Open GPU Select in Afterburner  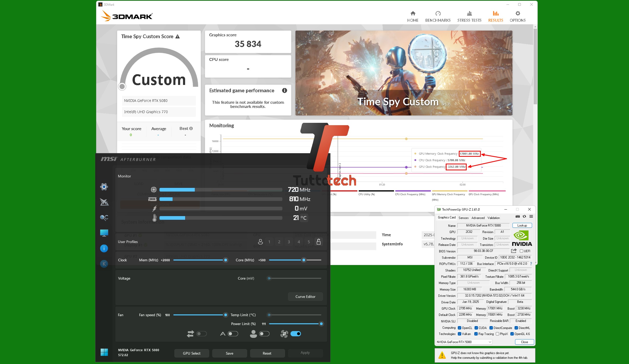tap(192, 353)
